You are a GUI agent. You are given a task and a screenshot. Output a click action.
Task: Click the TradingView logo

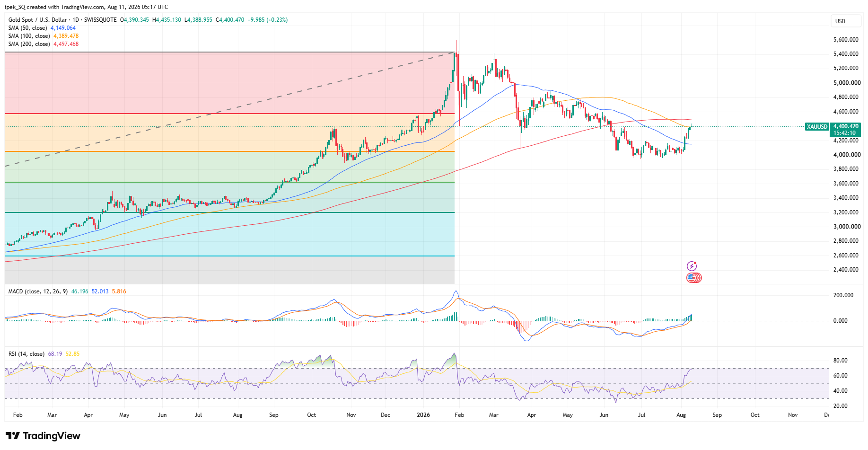(x=43, y=436)
